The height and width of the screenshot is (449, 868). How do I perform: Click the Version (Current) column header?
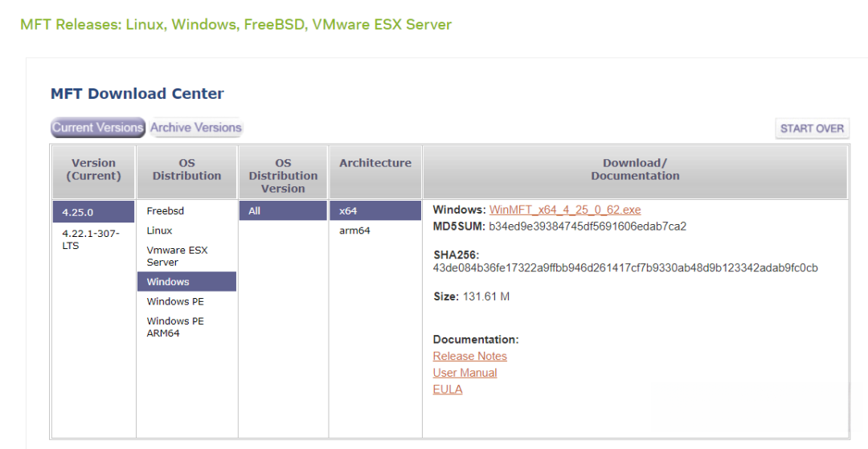[93, 172]
